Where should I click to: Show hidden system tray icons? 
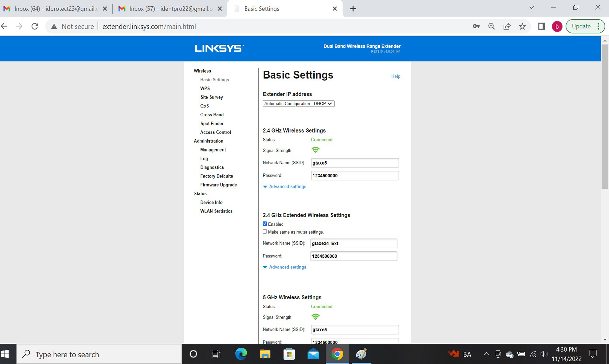(486, 354)
